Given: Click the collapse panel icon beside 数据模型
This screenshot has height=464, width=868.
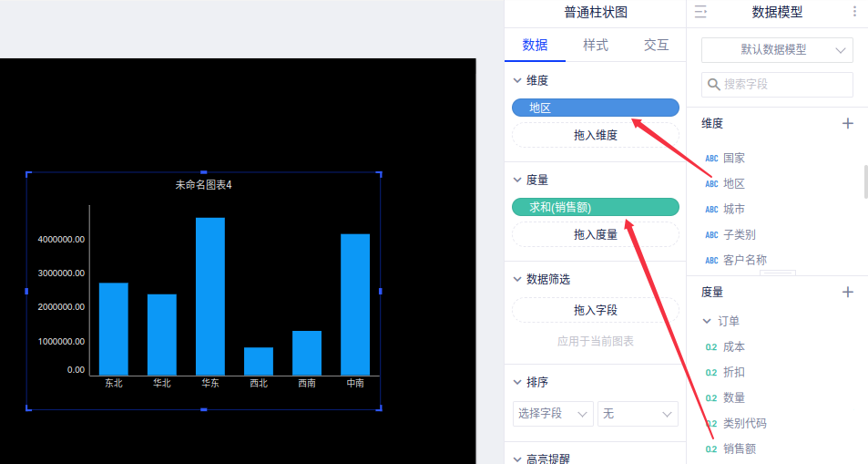Looking at the screenshot, I should tap(700, 12).
